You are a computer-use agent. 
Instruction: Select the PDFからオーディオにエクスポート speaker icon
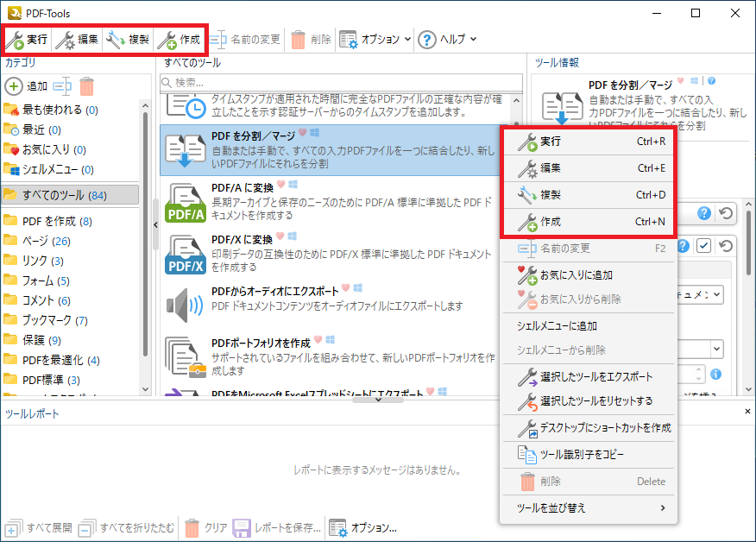[186, 306]
